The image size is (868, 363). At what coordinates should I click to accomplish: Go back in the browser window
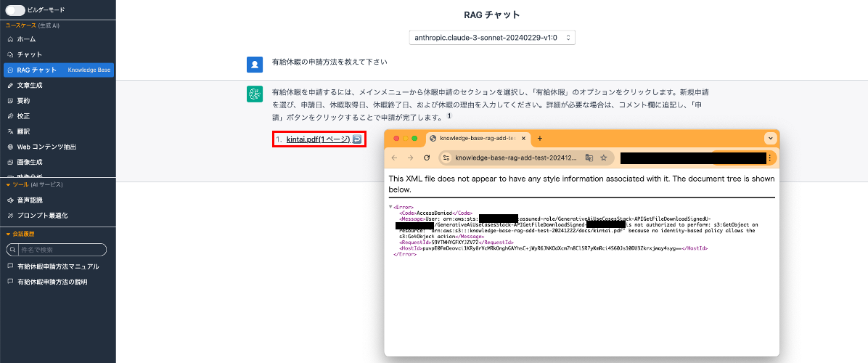tap(394, 158)
